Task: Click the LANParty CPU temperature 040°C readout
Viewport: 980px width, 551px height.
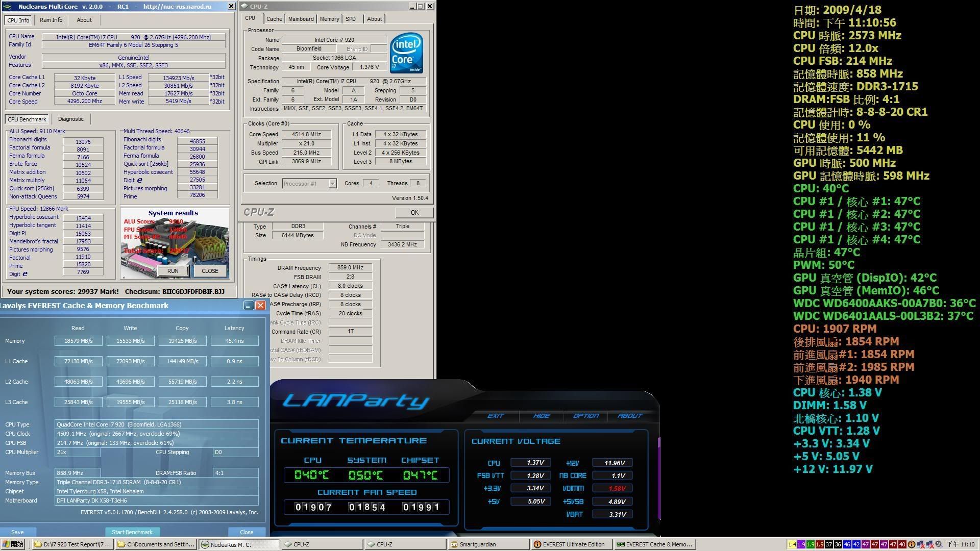Action: coord(312,475)
